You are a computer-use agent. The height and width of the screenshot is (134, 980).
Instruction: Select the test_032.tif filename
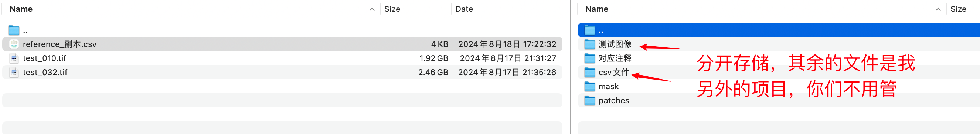tap(45, 72)
